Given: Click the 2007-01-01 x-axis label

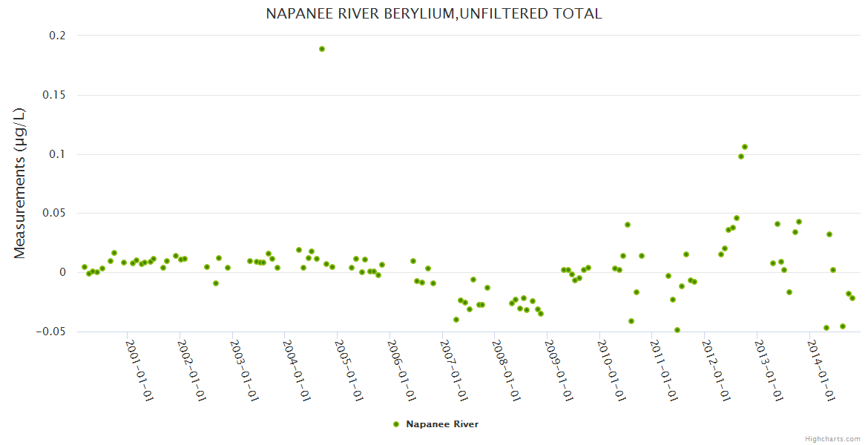Looking at the screenshot, I should (454, 370).
